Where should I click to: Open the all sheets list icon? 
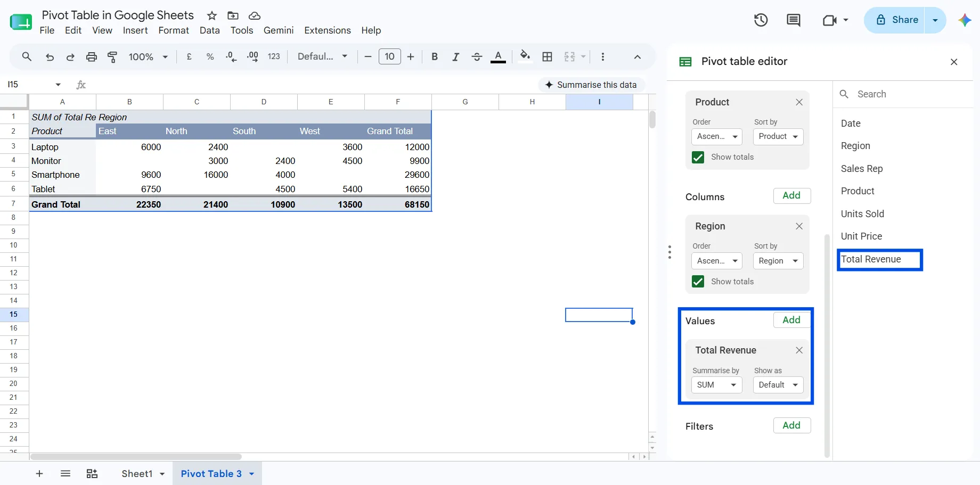(66, 473)
